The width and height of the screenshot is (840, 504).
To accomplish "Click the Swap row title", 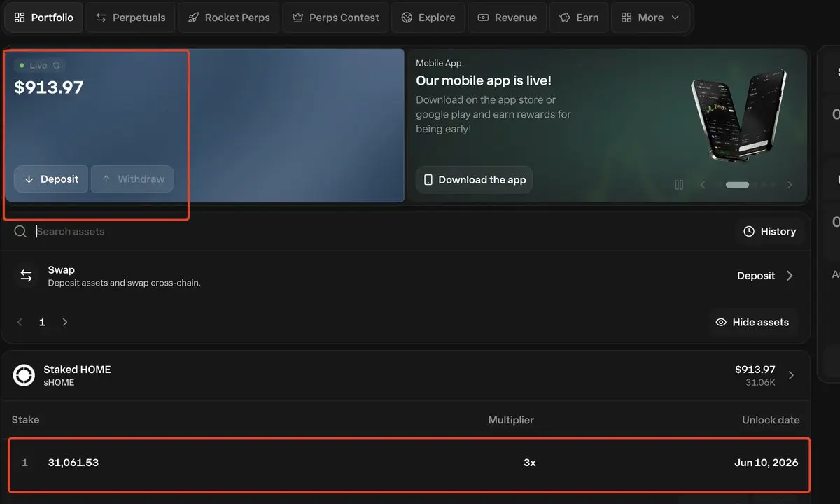I will [x=62, y=269].
